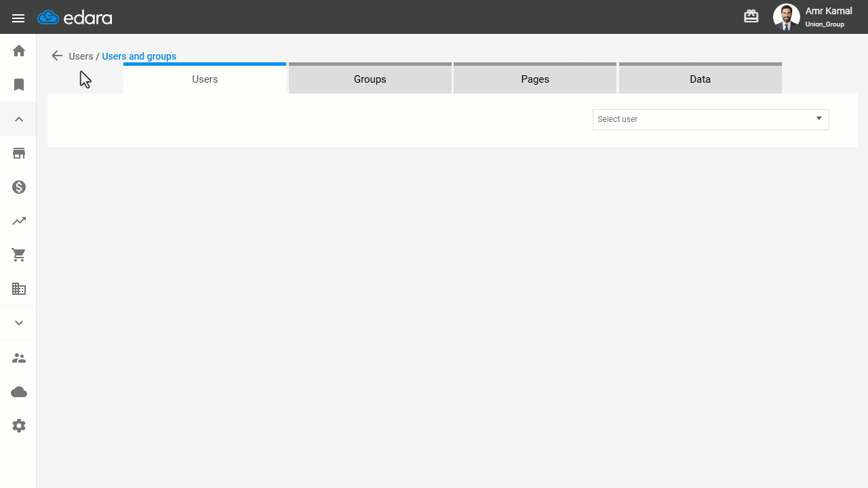
Task: Open the Select user dropdown arrow
Action: [819, 119]
